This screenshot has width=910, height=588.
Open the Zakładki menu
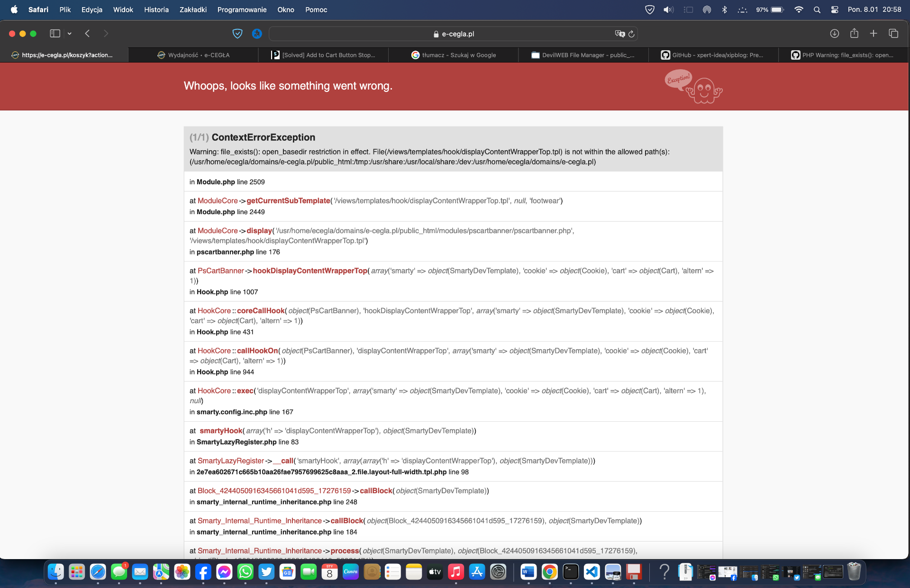193,9
